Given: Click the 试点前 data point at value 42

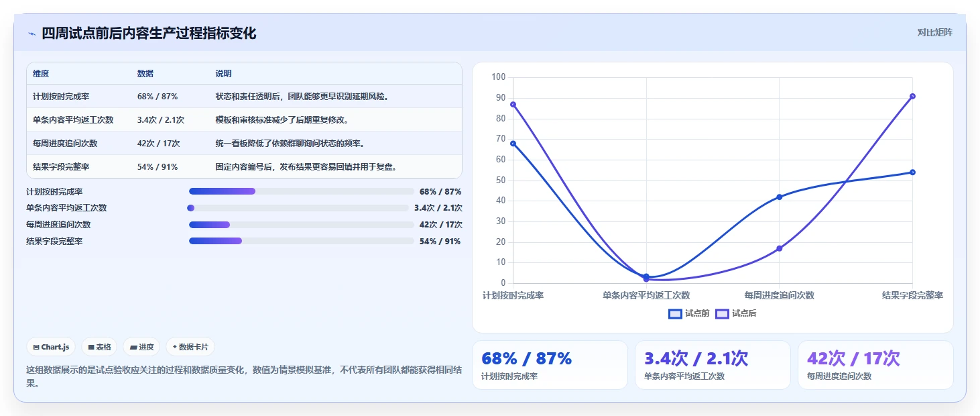Looking at the screenshot, I should coord(780,197).
